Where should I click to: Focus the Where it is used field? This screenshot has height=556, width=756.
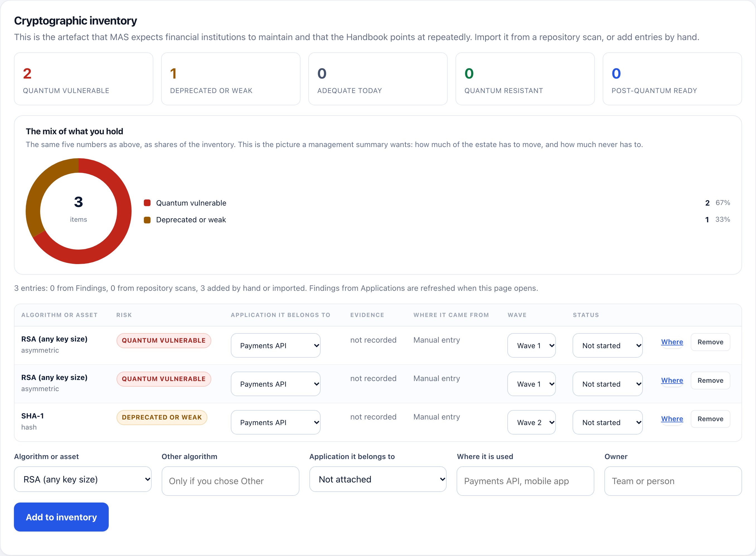pyautogui.click(x=525, y=481)
